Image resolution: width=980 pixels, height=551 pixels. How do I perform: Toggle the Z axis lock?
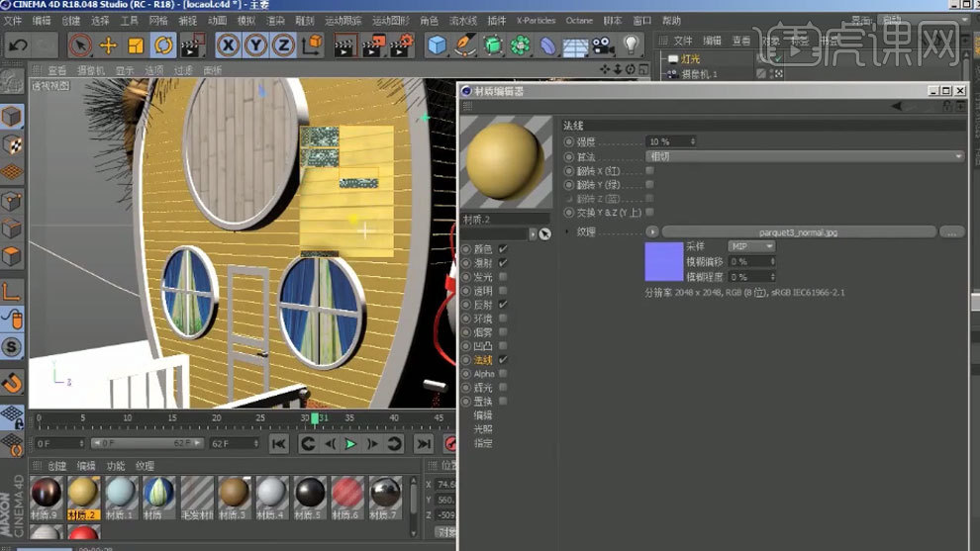click(283, 46)
